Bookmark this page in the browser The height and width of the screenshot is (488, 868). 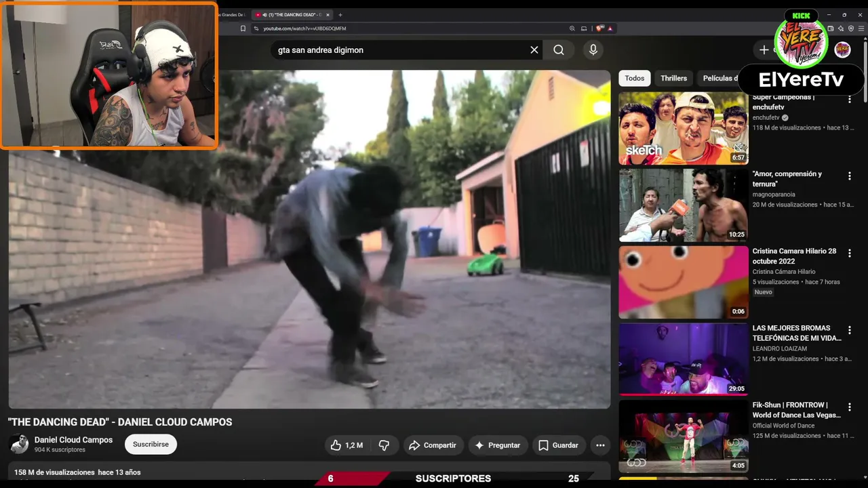coord(243,28)
